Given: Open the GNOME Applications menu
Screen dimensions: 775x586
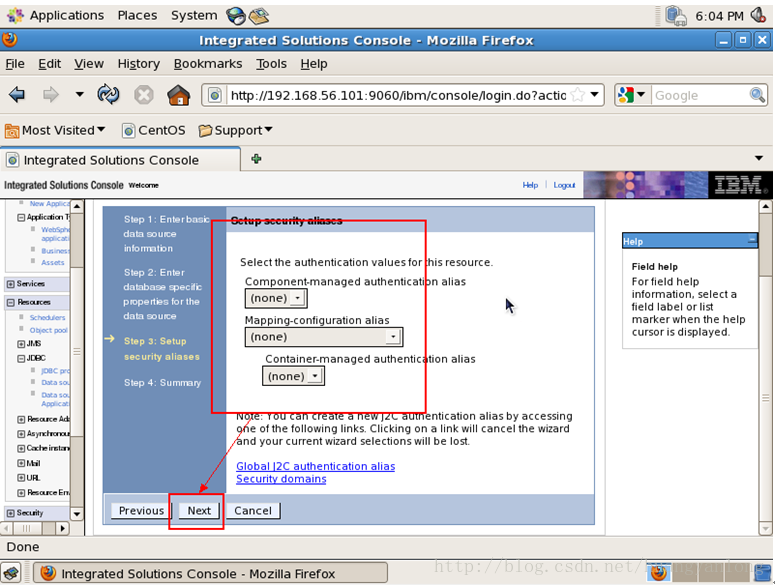Looking at the screenshot, I should [x=56, y=15].
